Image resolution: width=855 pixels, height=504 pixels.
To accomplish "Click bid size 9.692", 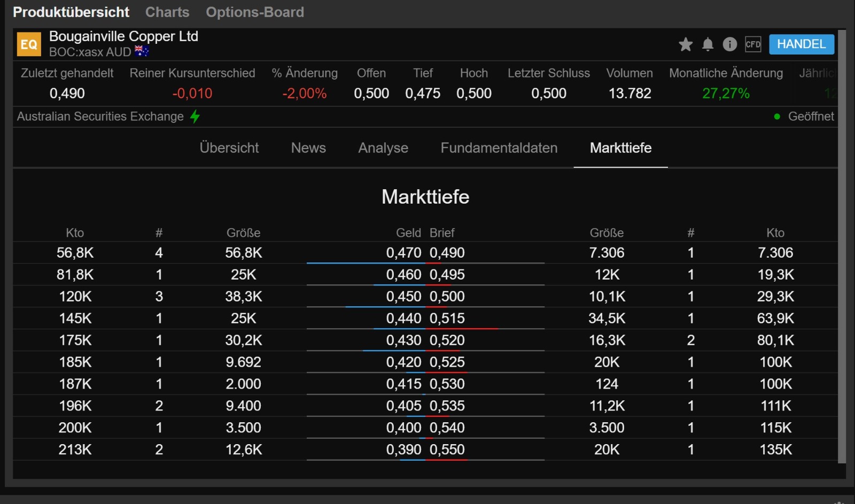I will coord(244,362).
